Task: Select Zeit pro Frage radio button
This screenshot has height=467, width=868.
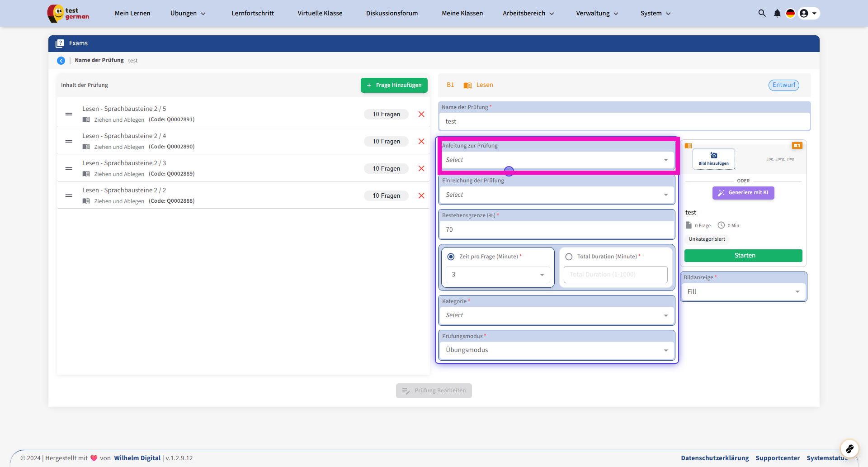Action: [451, 257]
